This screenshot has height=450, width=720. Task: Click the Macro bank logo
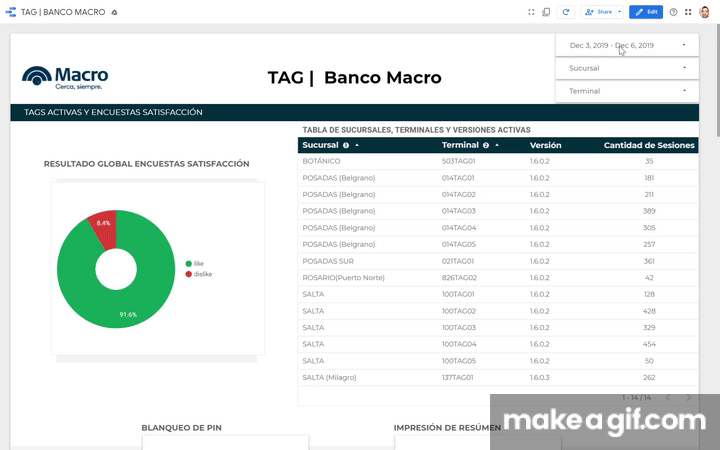[x=65, y=78]
